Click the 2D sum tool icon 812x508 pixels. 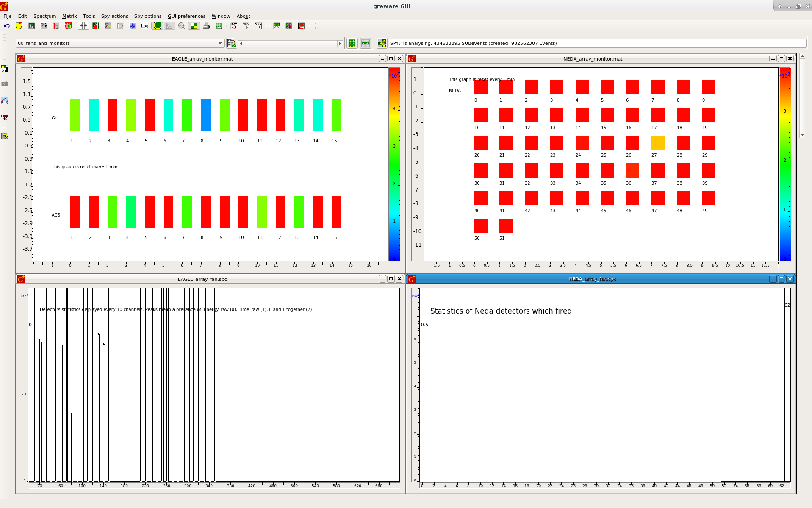[108, 26]
